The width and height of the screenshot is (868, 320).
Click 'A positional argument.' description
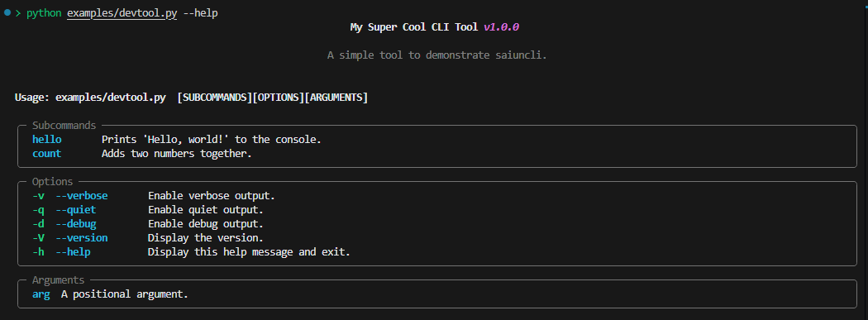(x=125, y=294)
